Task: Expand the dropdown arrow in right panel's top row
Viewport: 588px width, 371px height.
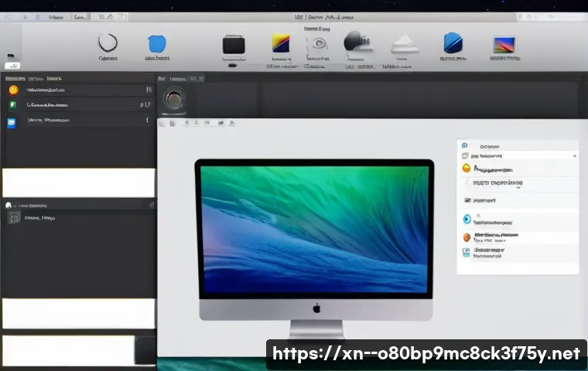Action: pos(573,156)
